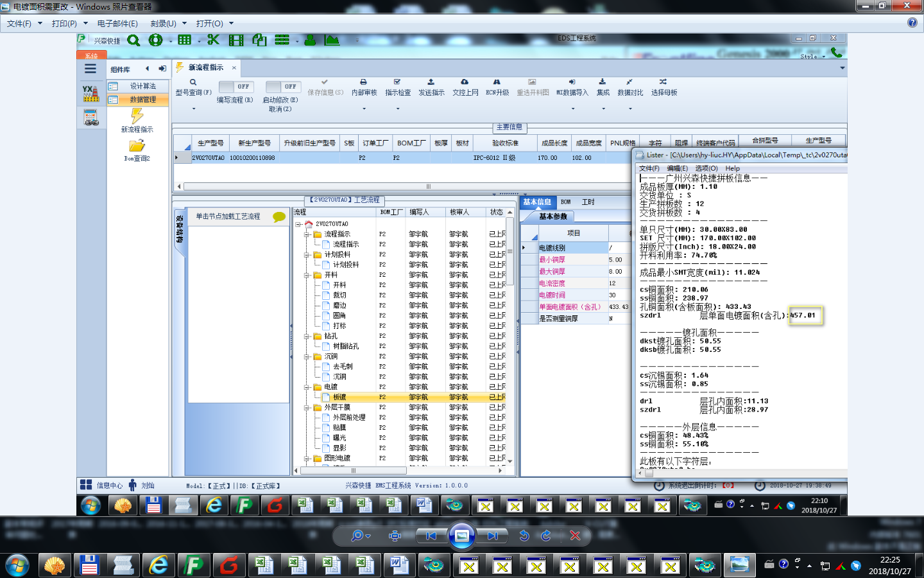Open Bom查询2 folder shortcut
This screenshot has height=578, width=924.
[x=137, y=150]
